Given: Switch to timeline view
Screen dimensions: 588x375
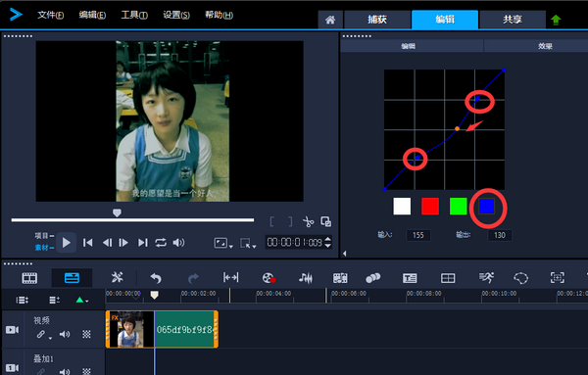Looking at the screenshot, I should point(72,278).
